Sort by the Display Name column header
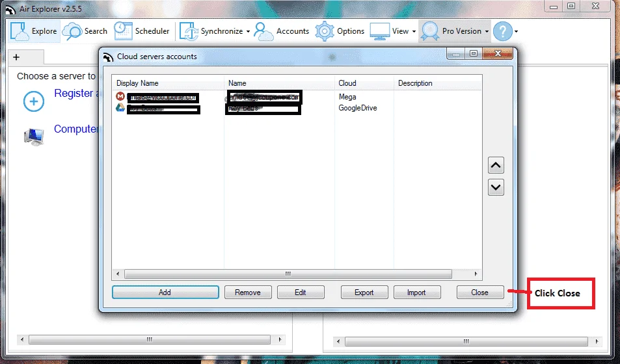The image size is (620, 364). [x=168, y=83]
